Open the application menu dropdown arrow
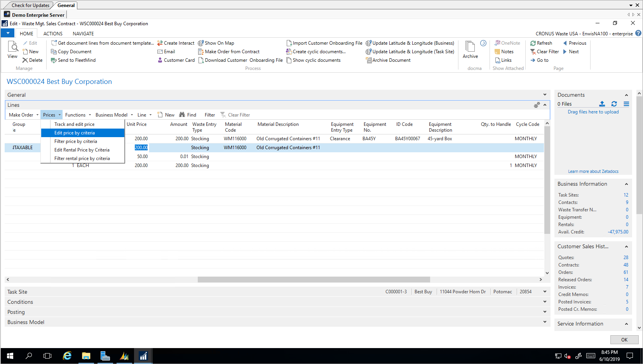643x364 pixels. 8,33
